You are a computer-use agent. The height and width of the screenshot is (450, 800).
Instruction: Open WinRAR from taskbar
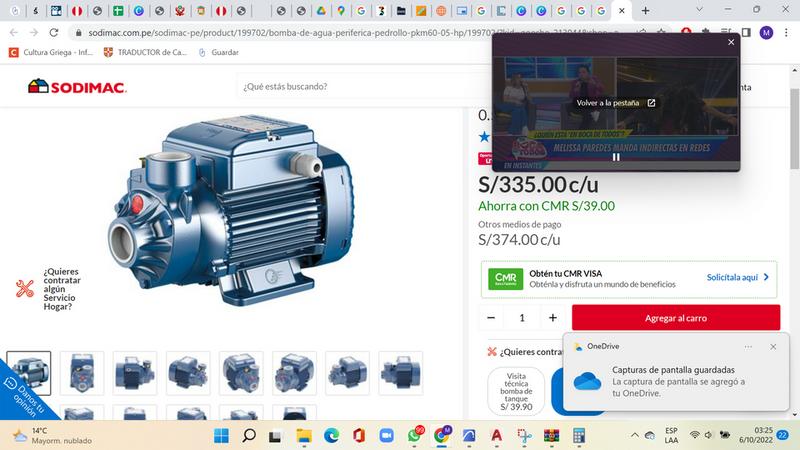[551, 436]
